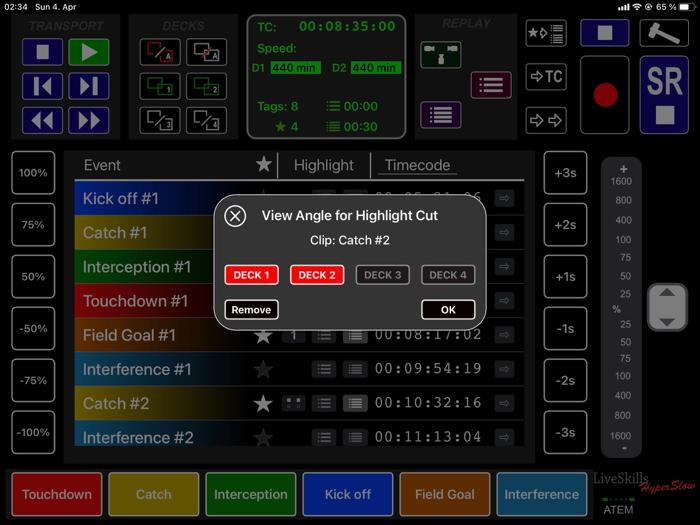Jump to previous clip in transport
The image size is (700, 525).
pos(42,86)
